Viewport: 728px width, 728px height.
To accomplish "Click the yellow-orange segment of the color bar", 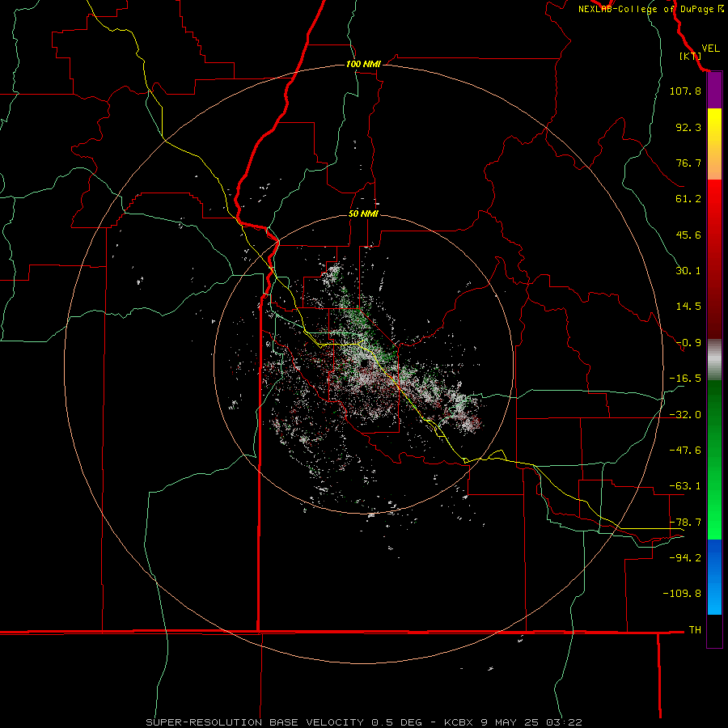I will 714,144.
